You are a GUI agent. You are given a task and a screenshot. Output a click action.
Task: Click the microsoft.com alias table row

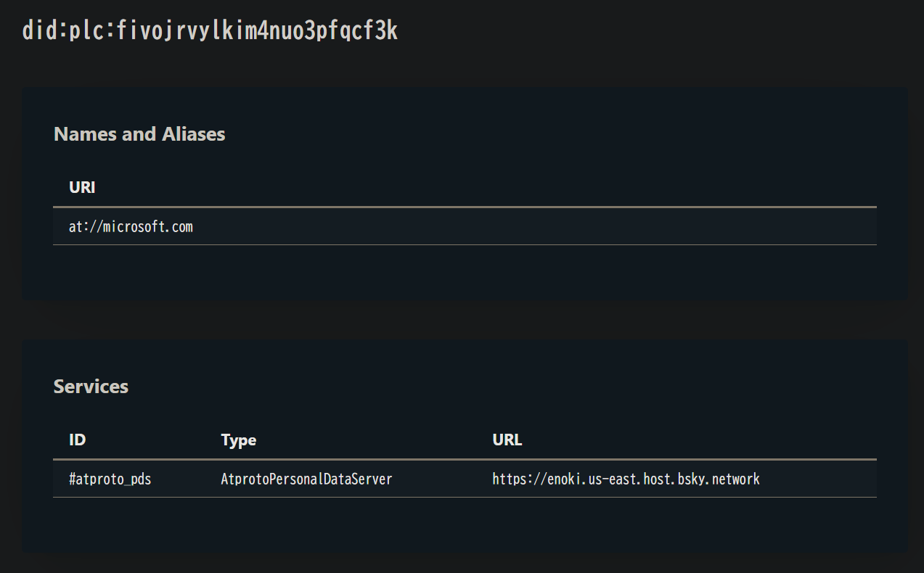click(x=465, y=226)
